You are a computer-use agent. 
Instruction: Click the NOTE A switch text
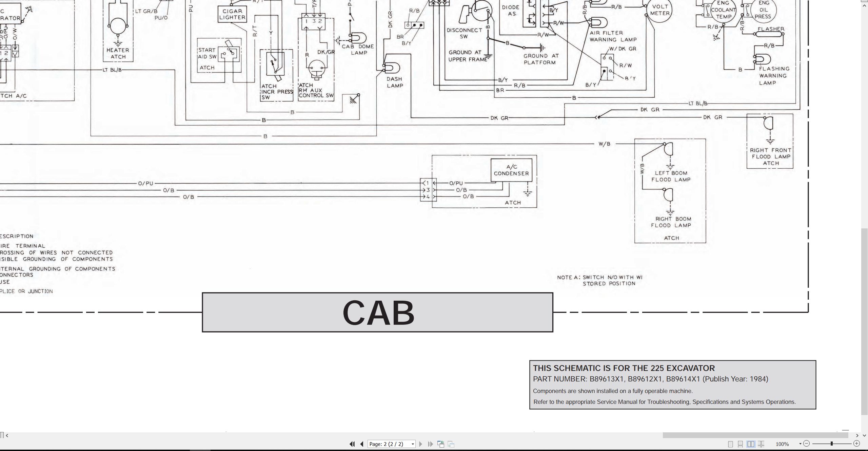click(599, 280)
